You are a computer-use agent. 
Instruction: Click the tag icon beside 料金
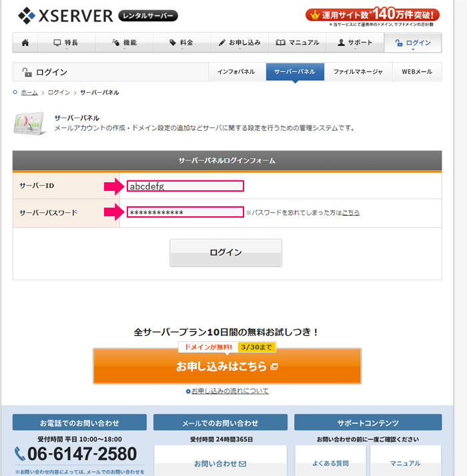pos(173,43)
